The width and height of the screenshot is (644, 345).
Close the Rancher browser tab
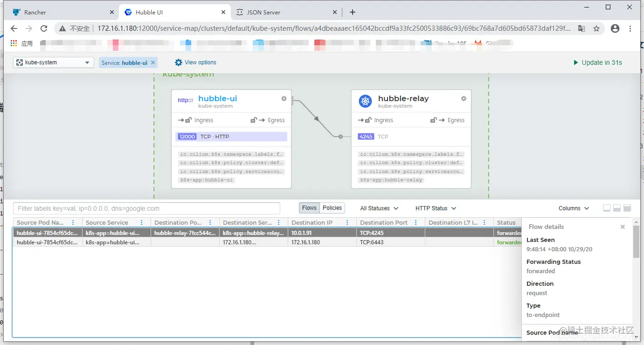click(111, 12)
